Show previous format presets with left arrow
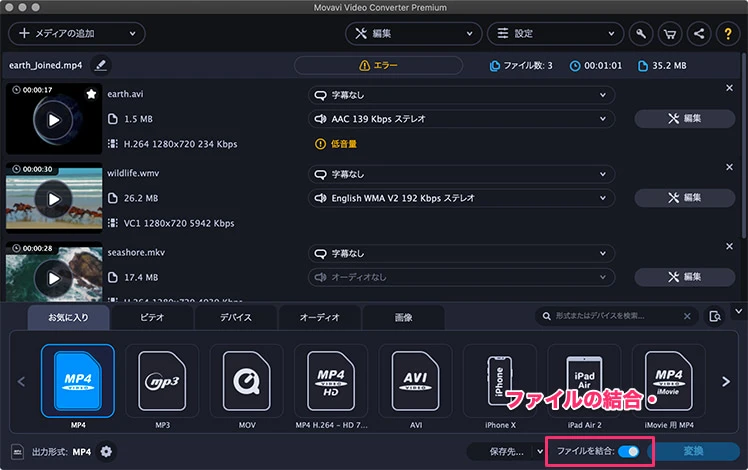Image resolution: width=748 pixels, height=470 pixels. tap(21, 382)
